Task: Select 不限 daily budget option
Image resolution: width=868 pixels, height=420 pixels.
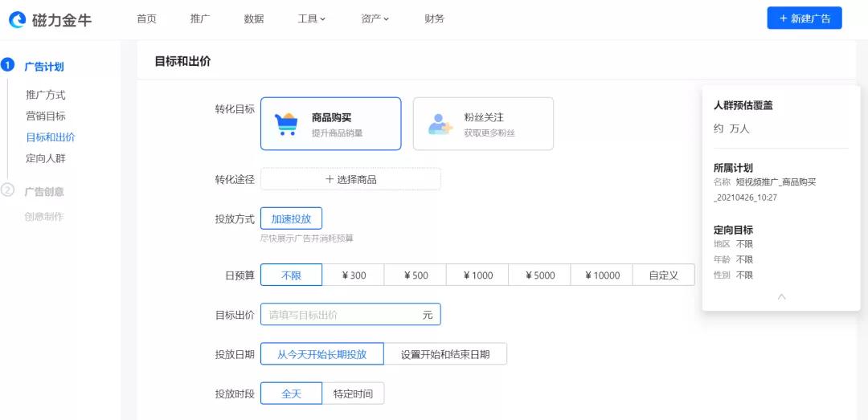Action: (x=291, y=275)
